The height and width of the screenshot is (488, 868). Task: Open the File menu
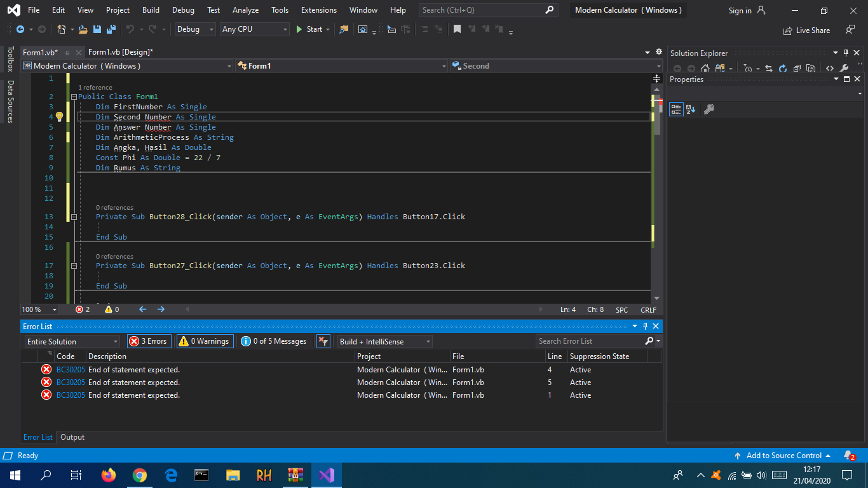(x=34, y=10)
